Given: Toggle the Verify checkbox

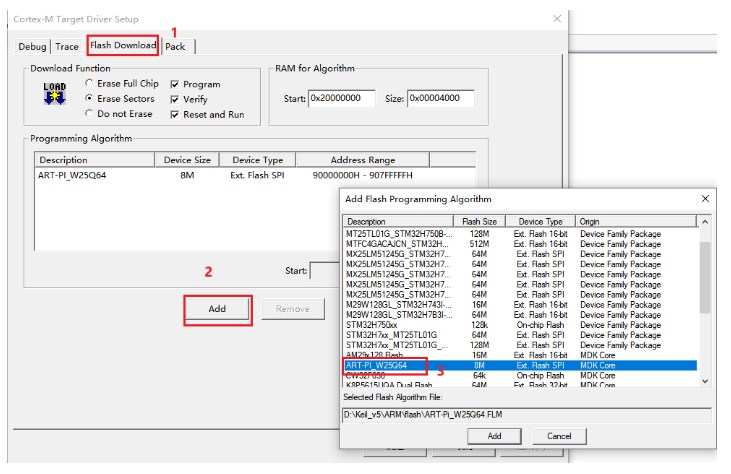Looking at the screenshot, I should pos(175,99).
